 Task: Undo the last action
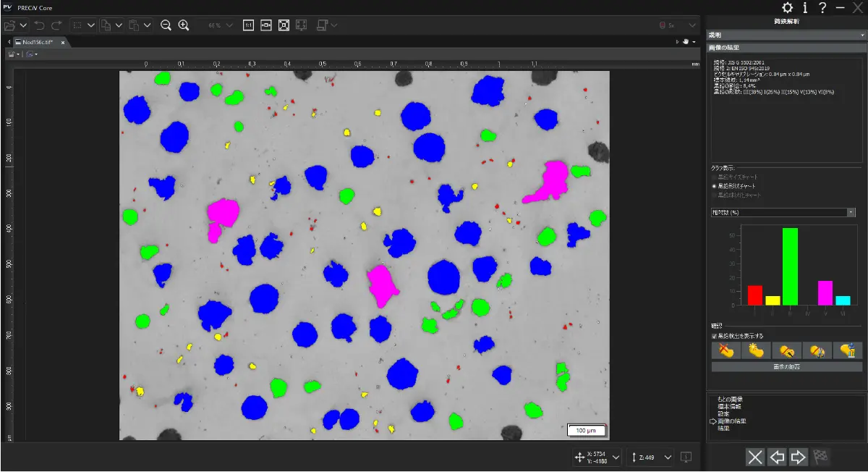click(x=40, y=25)
